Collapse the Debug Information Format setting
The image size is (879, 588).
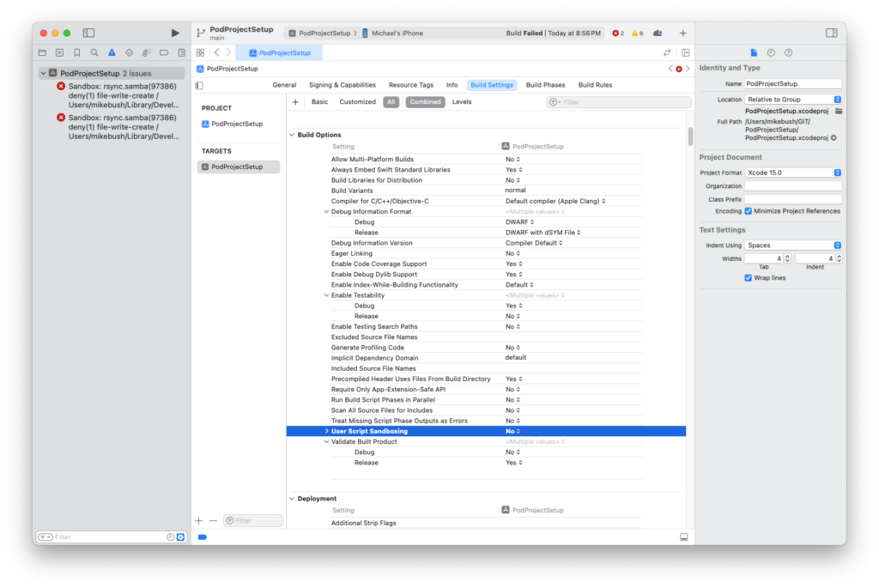coord(326,211)
